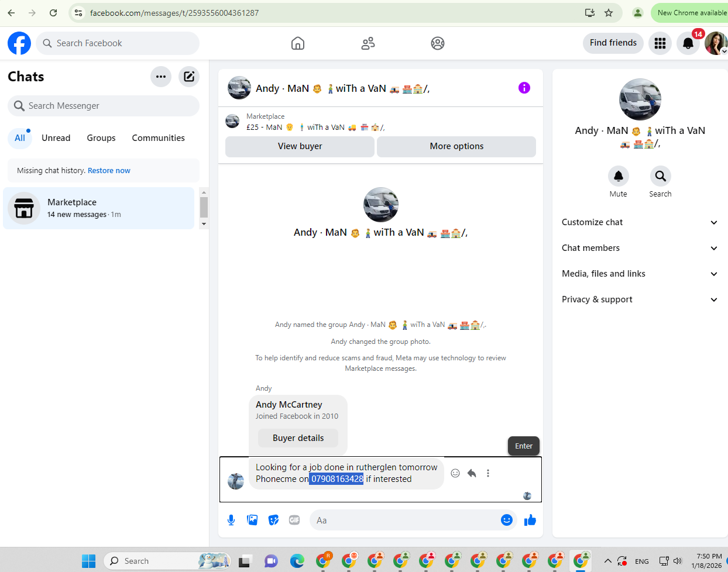Open emoji picker in message box
Image resolution: width=728 pixels, height=572 pixels.
[x=507, y=520]
